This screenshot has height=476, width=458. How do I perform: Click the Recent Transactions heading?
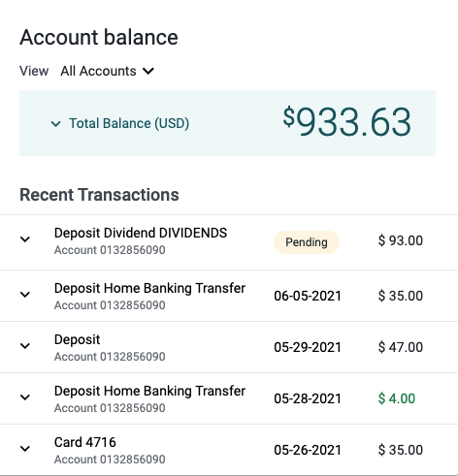99,195
